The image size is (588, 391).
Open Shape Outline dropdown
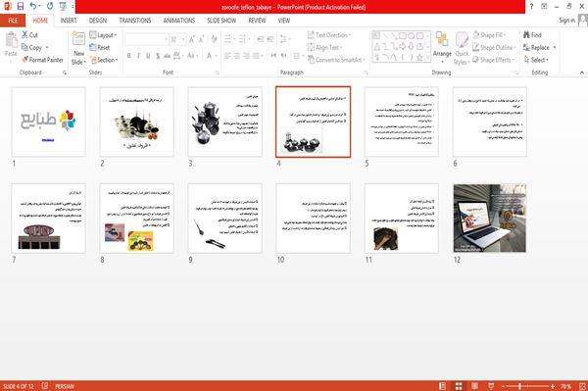click(x=494, y=47)
